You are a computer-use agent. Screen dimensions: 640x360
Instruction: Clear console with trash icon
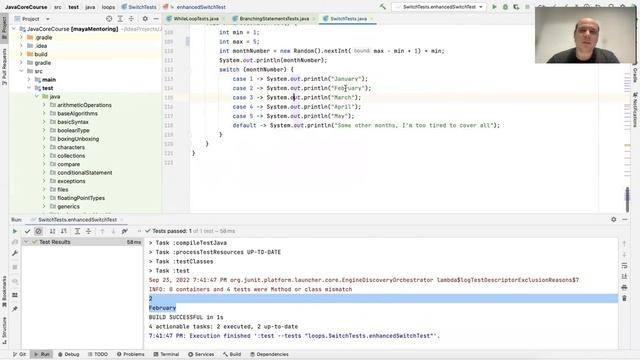coord(624,298)
